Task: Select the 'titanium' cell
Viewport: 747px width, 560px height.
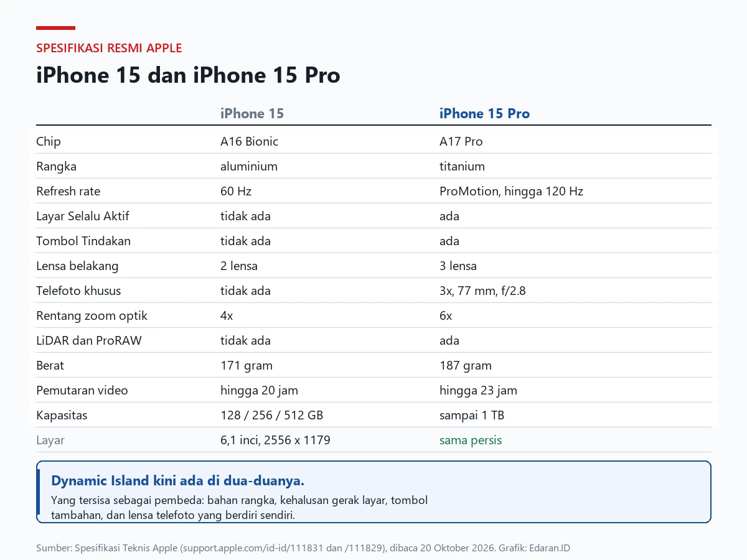Action: pos(462,166)
